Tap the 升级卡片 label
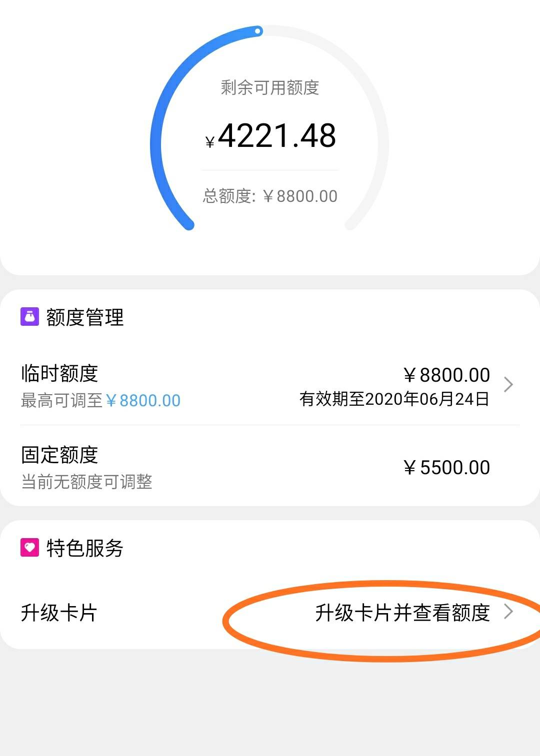The width and height of the screenshot is (540, 756). [x=59, y=613]
